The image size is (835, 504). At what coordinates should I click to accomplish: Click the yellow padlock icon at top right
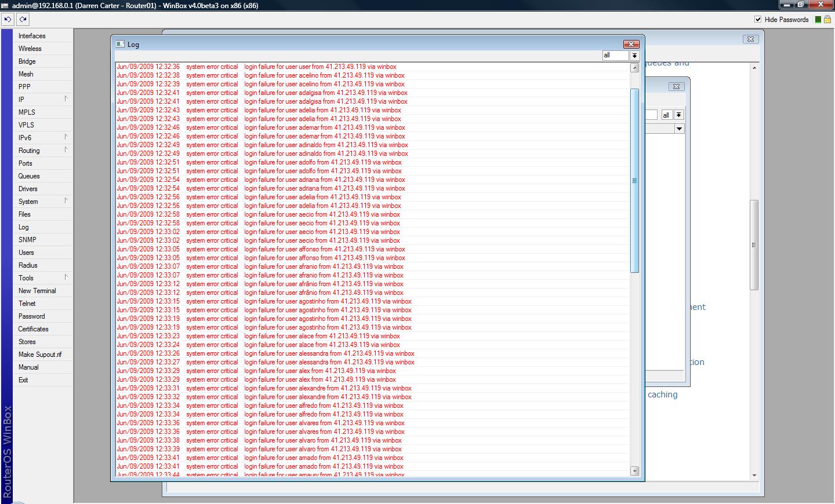[x=827, y=19]
